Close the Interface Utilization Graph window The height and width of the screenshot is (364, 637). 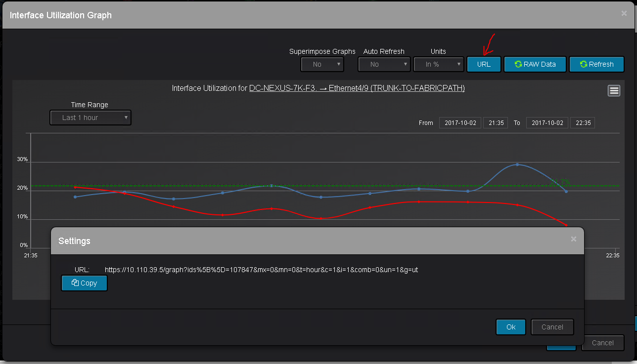point(624,13)
